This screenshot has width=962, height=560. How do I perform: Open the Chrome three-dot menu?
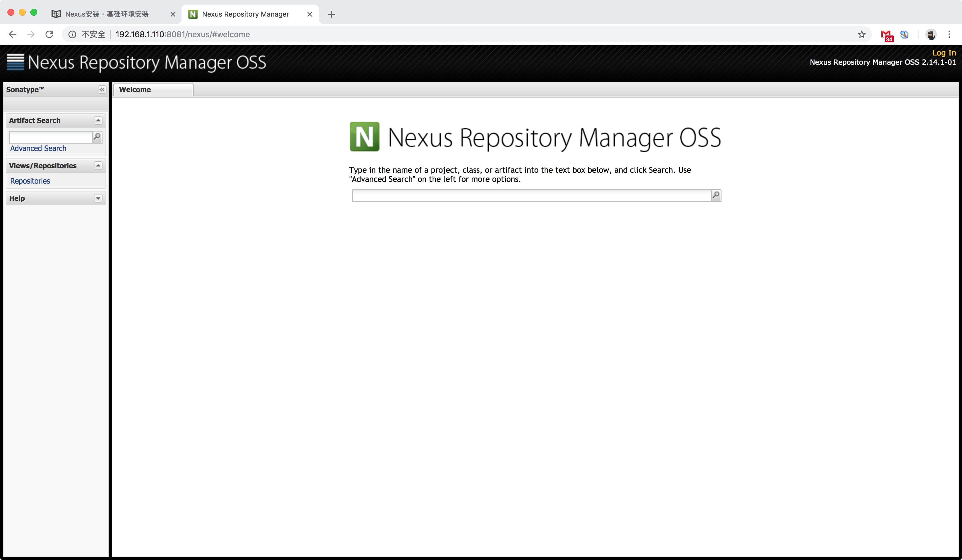point(949,34)
